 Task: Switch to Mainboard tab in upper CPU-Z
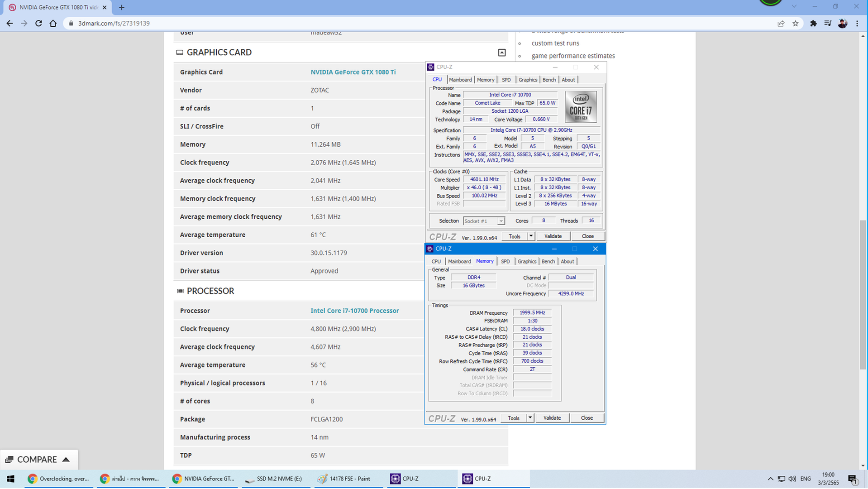pos(460,80)
